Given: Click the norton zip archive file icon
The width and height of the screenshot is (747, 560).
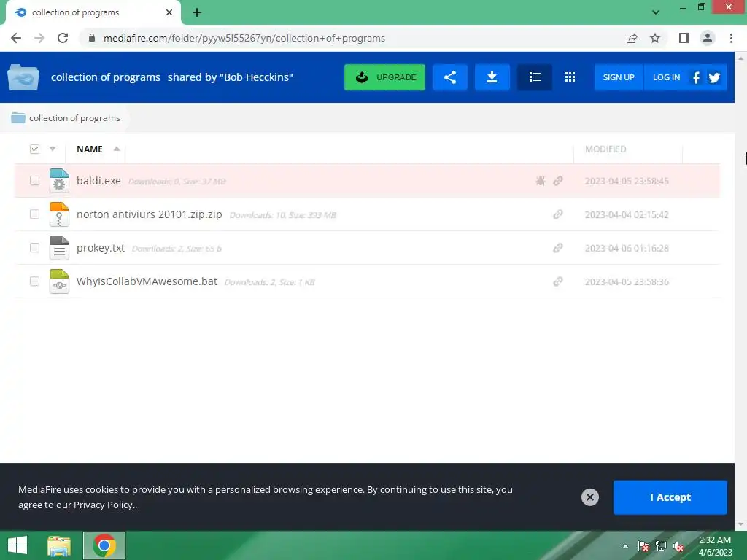Looking at the screenshot, I should 59,214.
